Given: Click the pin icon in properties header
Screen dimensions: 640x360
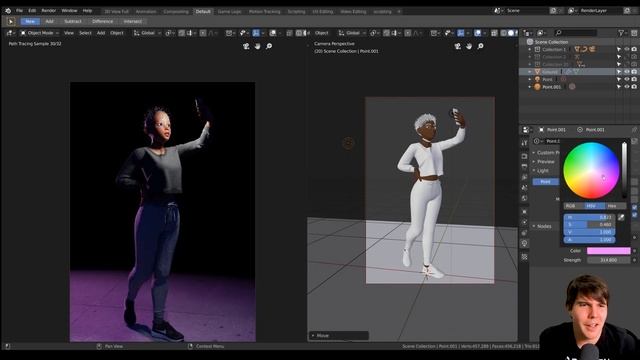Looking at the screenshot, I should pos(634,129).
